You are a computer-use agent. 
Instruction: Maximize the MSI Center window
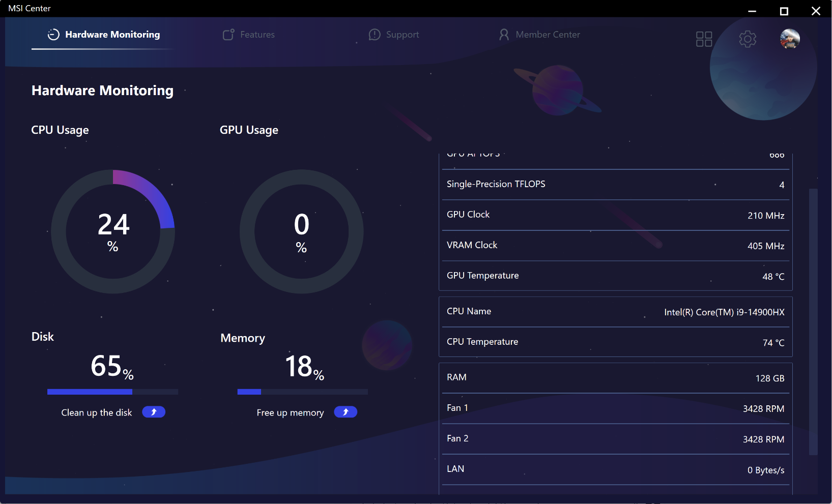[x=784, y=11]
